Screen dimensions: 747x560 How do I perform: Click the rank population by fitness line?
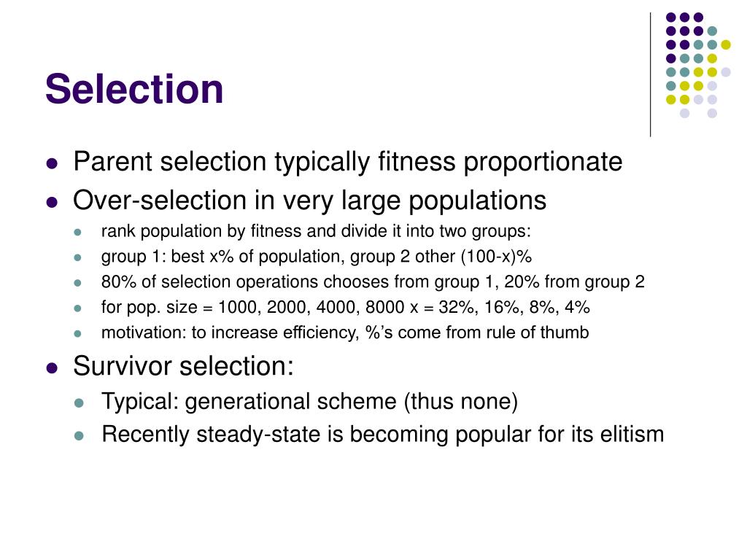[x=316, y=231]
